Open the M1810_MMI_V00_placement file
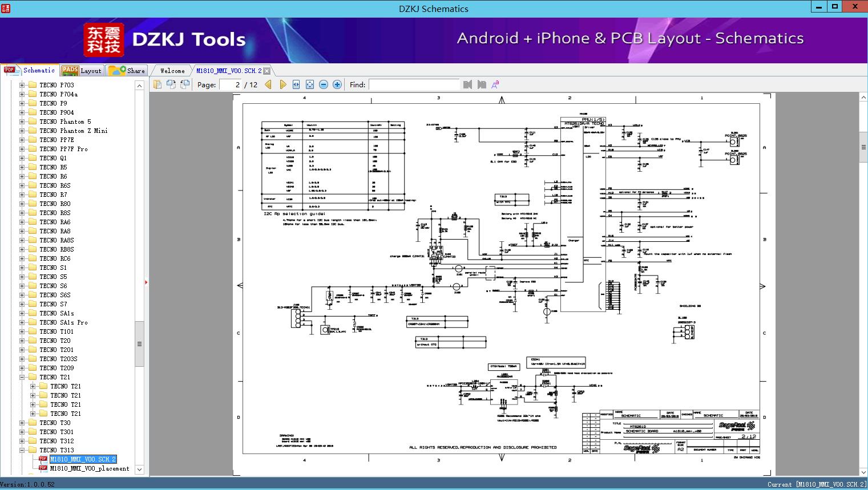The width and height of the screenshot is (868, 490). click(x=90, y=468)
